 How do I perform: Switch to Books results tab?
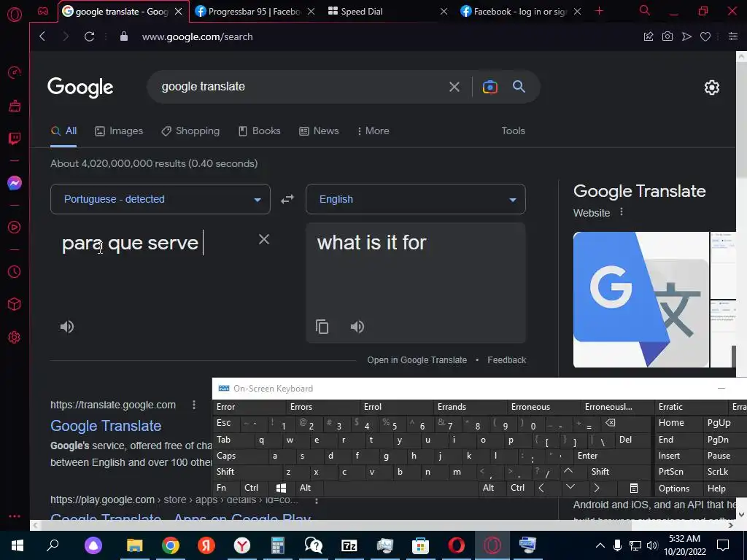coord(259,131)
